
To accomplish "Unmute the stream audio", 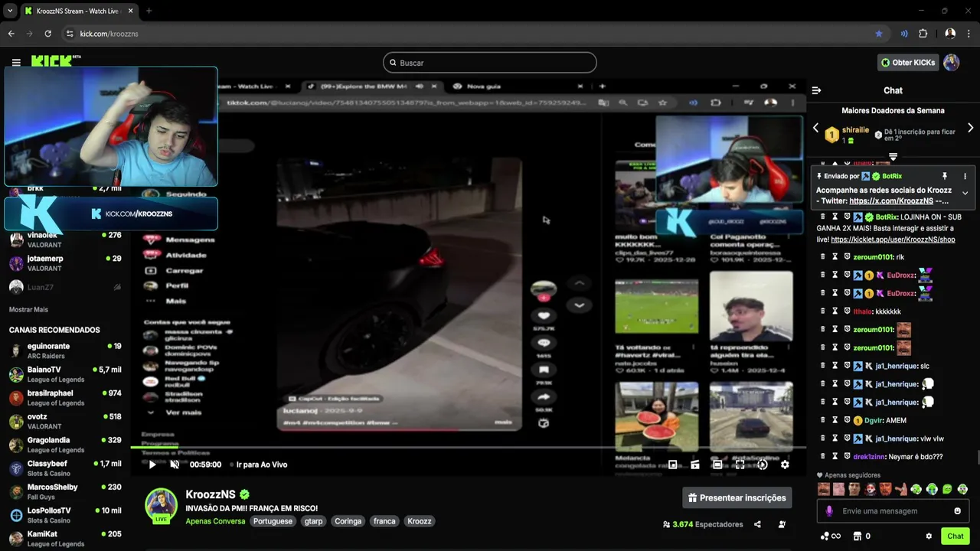I will (175, 465).
